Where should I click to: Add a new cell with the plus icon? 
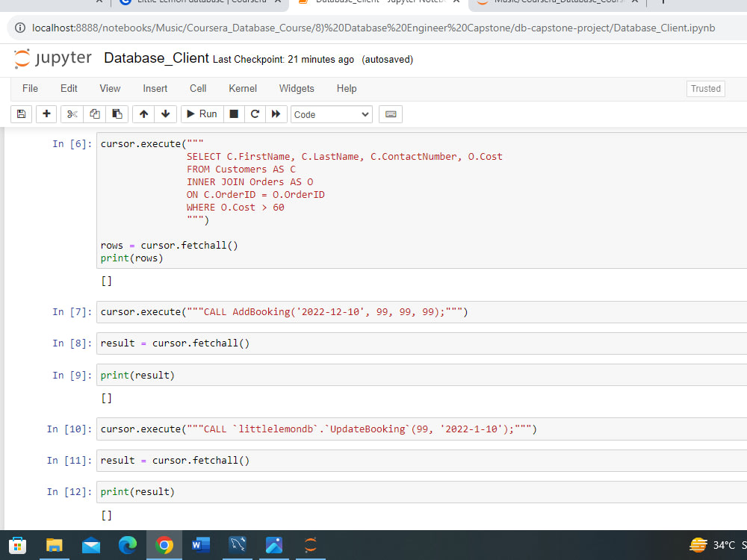point(46,113)
